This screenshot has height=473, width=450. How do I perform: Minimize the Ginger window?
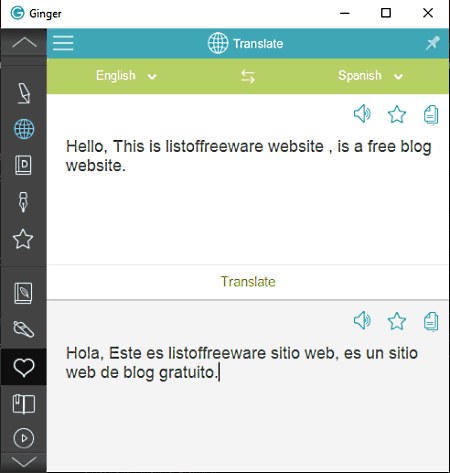tap(345, 13)
